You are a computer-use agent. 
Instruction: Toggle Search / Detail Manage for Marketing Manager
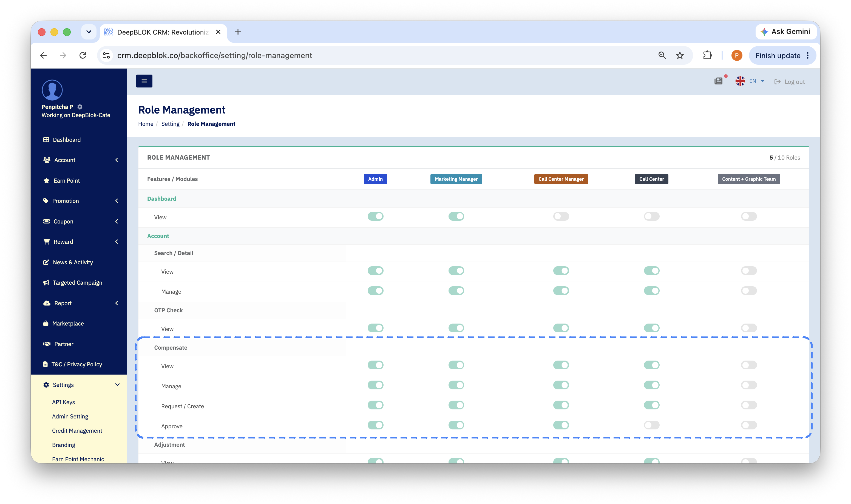pos(456,291)
